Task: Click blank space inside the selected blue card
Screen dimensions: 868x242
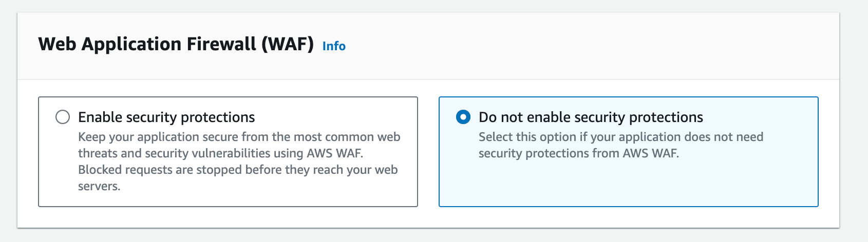Action: (627, 186)
